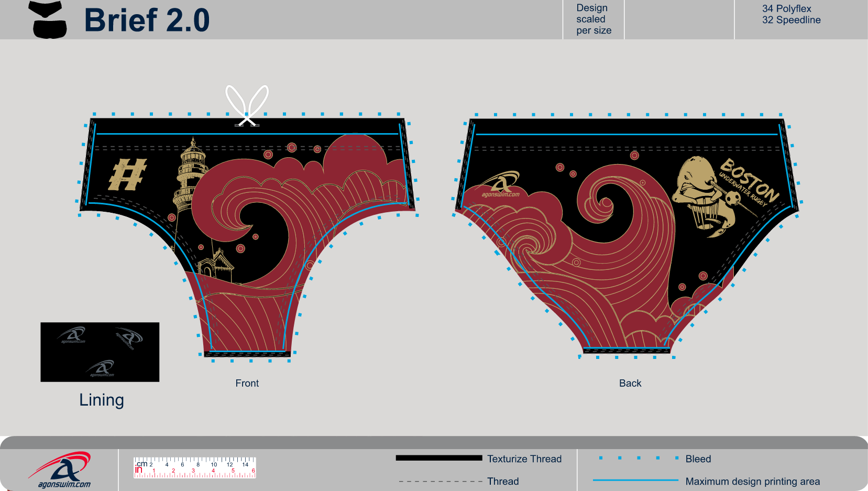Click the cm/in ruler scale
Viewport: 868px width, 491px height.
(194, 467)
